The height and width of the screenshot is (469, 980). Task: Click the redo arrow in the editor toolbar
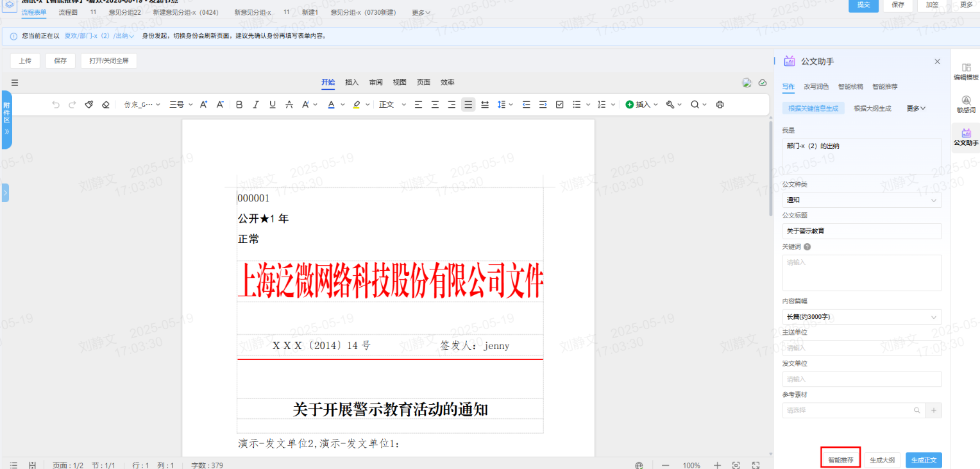72,105
